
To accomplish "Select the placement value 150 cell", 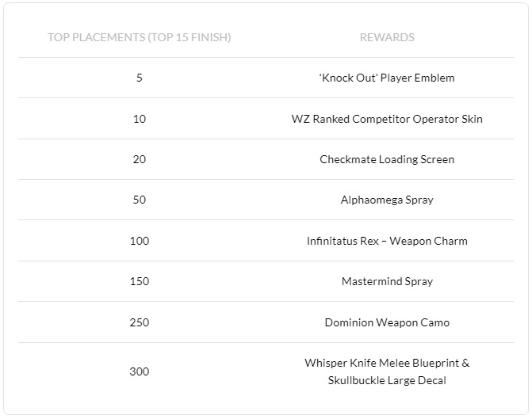I will pyautogui.click(x=139, y=281).
